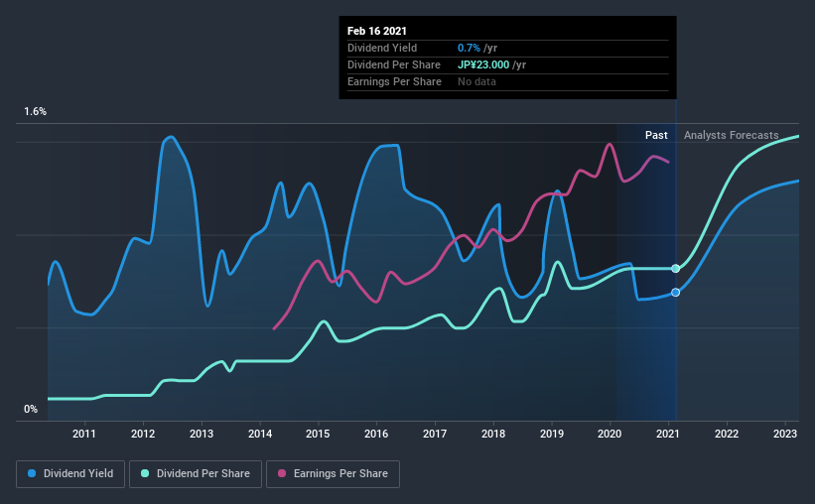Select the 2019 label on the x-axis

click(552, 434)
